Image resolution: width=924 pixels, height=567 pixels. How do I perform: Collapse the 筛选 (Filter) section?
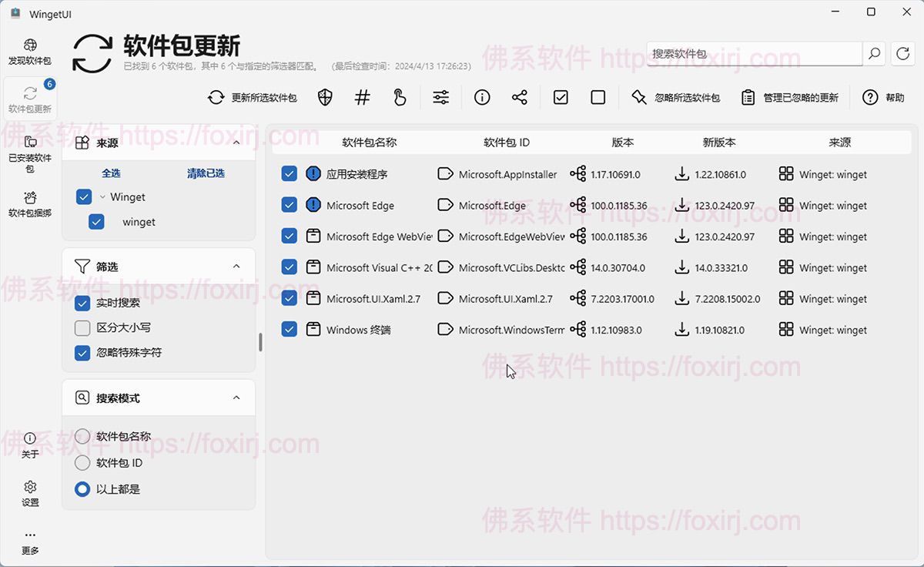[x=237, y=267]
